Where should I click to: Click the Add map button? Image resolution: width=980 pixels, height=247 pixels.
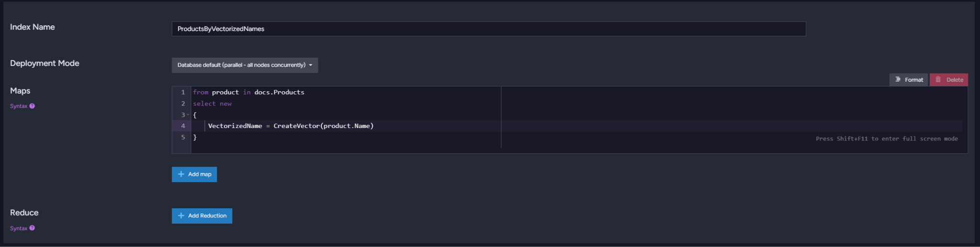point(194,174)
